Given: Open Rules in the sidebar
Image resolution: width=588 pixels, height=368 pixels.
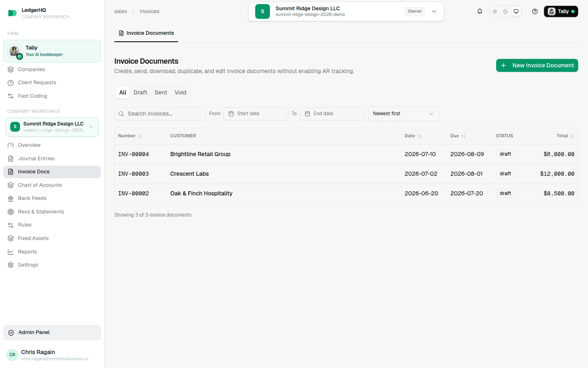Looking at the screenshot, I should (52, 225).
